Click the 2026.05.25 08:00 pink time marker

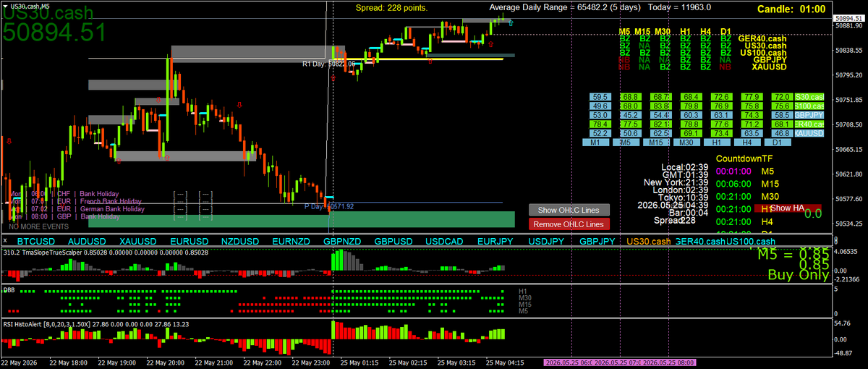667,362
